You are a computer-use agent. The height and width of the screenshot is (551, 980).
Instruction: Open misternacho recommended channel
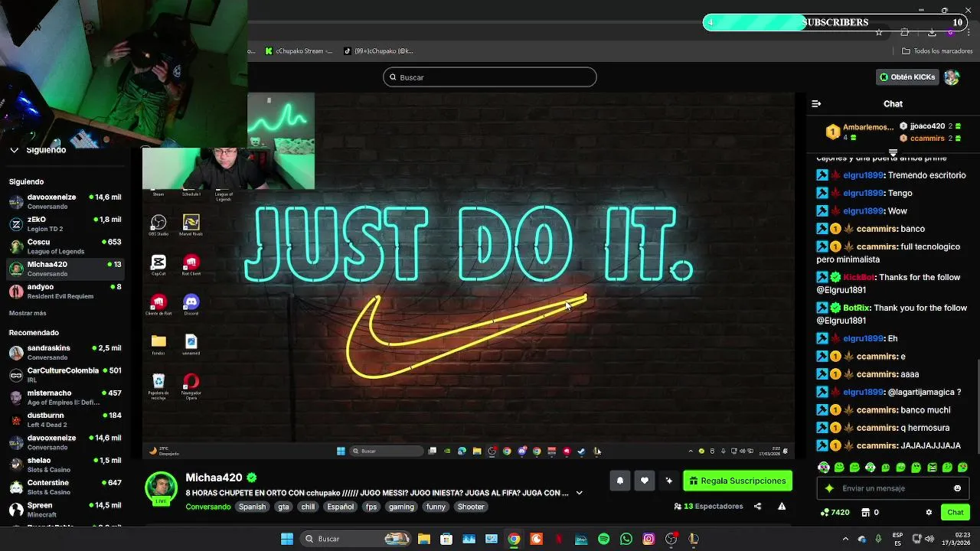[65, 397]
